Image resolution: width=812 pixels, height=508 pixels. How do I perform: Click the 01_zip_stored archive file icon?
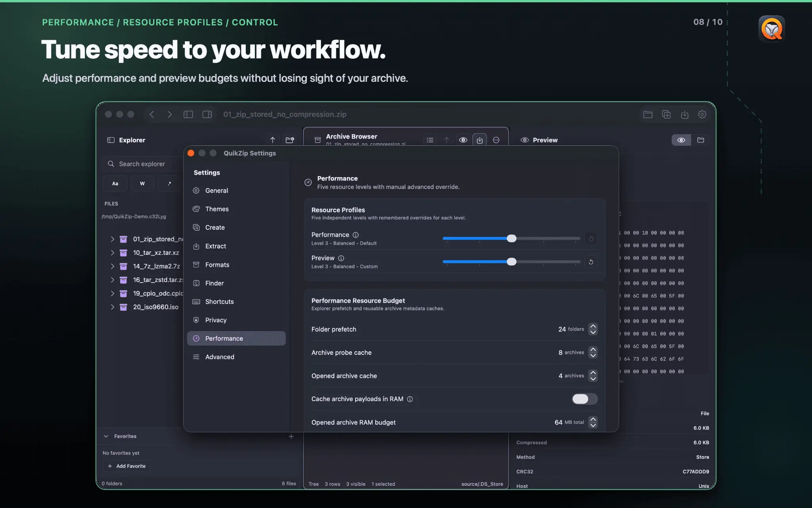(x=123, y=239)
